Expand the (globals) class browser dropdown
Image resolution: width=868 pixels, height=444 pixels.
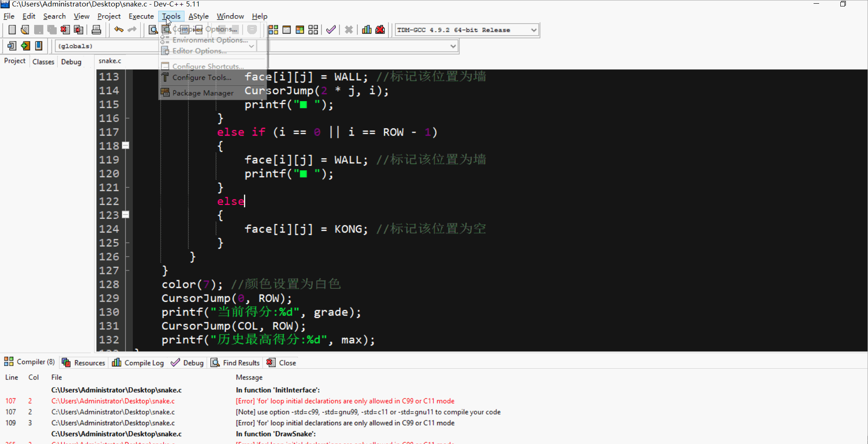[x=251, y=46]
